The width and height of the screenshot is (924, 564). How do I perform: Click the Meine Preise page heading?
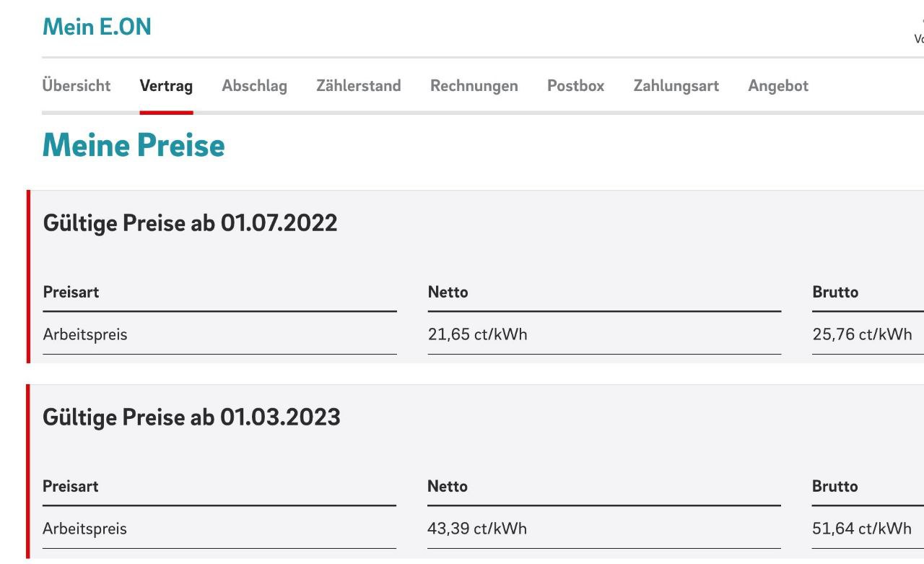[134, 146]
